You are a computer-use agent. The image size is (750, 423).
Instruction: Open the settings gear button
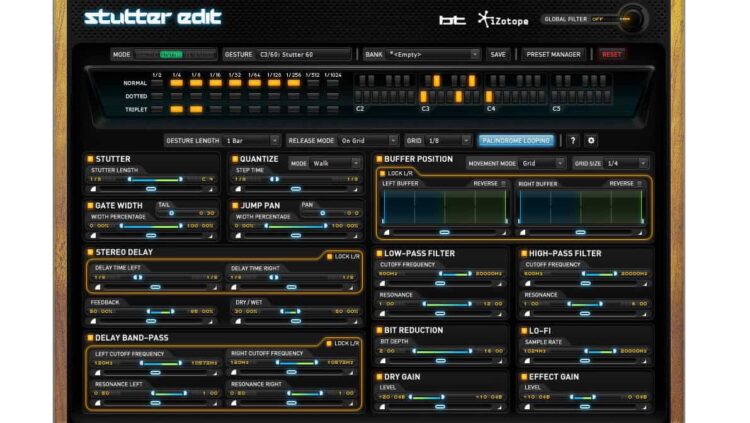[x=591, y=141]
